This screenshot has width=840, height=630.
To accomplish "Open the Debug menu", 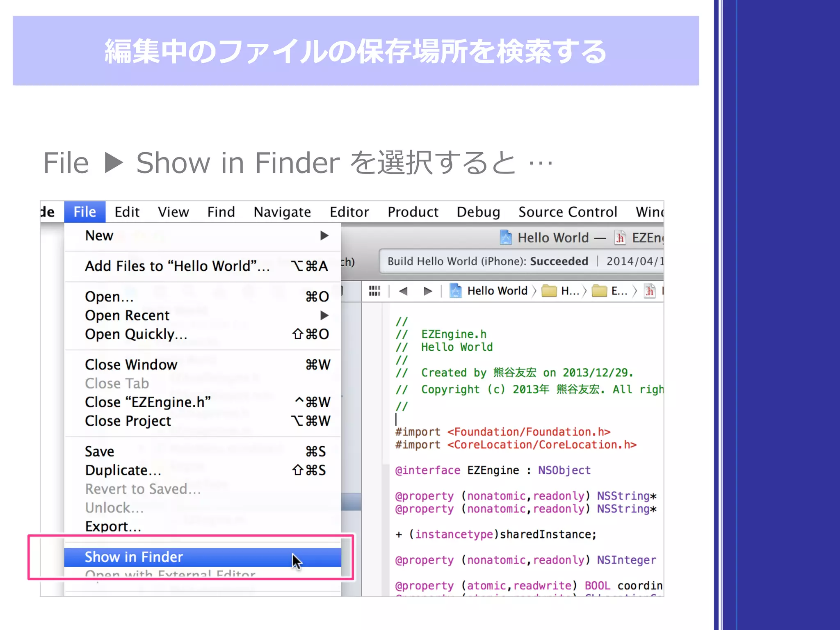I will [x=478, y=212].
